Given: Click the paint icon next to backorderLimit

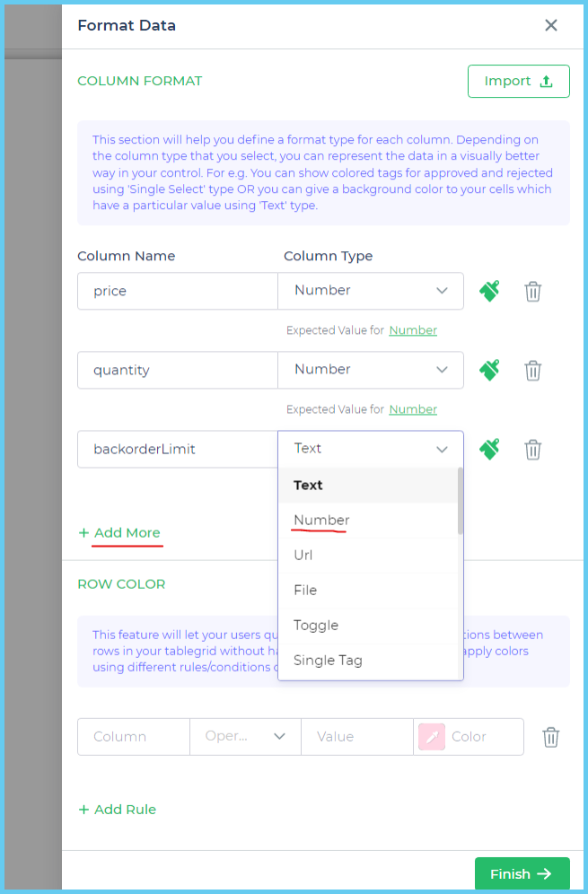Looking at the screenshot, I should (x=488, y=449).
